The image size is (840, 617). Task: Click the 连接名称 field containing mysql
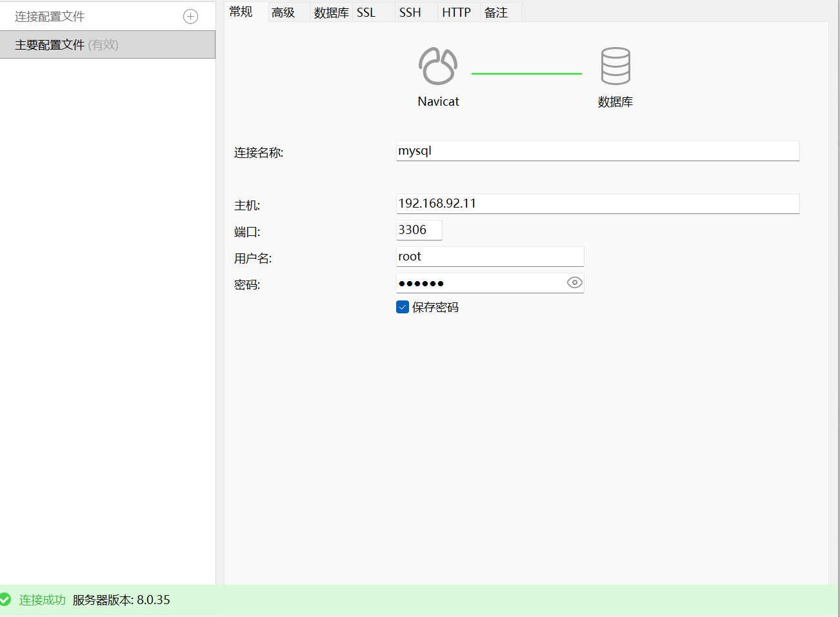pos(597,151)
